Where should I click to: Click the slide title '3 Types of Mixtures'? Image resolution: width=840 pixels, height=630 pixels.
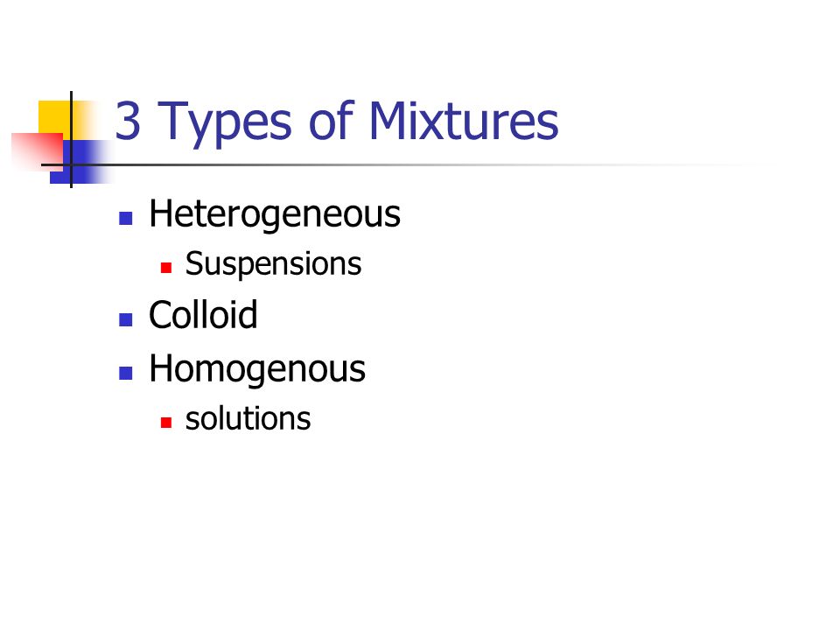(x=337, y=122)
